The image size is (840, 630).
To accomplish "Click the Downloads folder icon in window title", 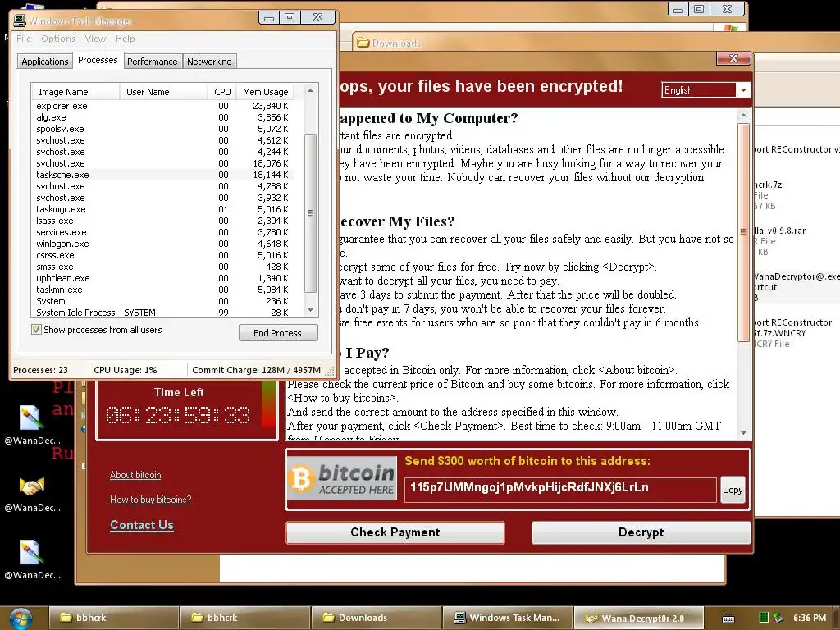I will click(363, 43).
